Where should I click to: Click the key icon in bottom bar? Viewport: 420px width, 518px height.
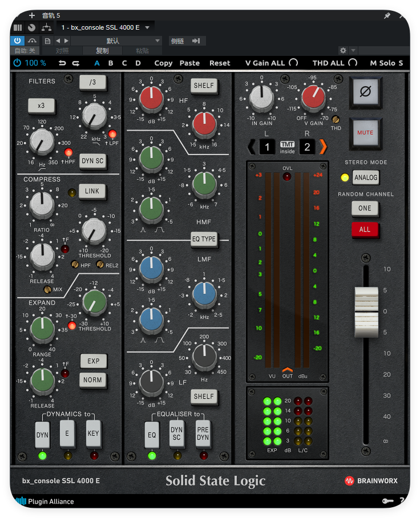(387, 501)
